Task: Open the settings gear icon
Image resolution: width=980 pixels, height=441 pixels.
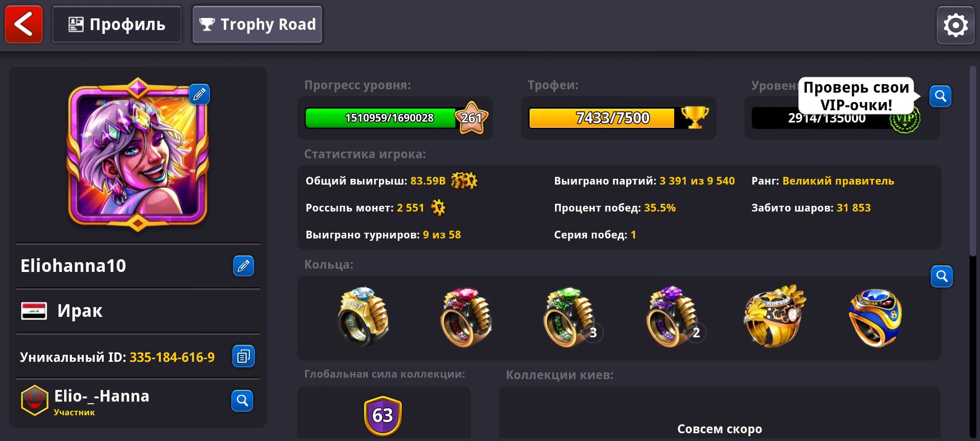Action: [955, 25]
